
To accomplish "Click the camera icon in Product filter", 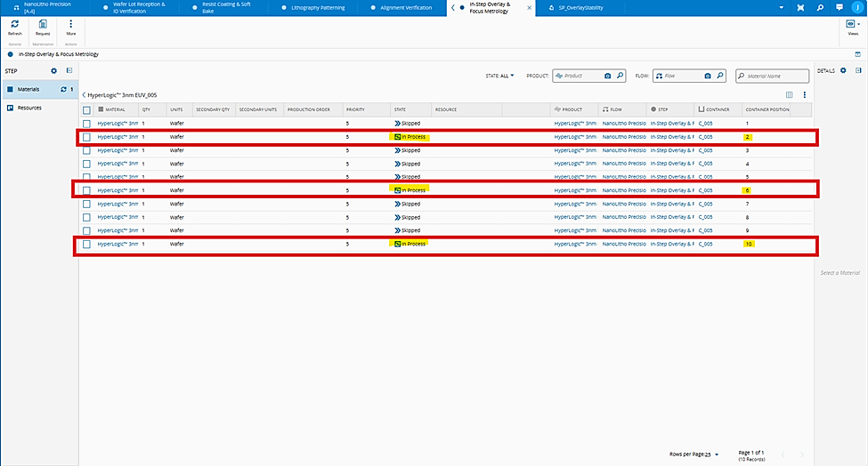I will point(607,76).
